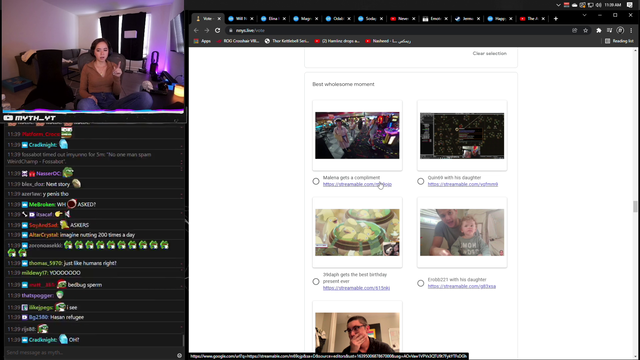
Task: Open the Quin69 daughter streamable link
Action: [x=463, y=184]
